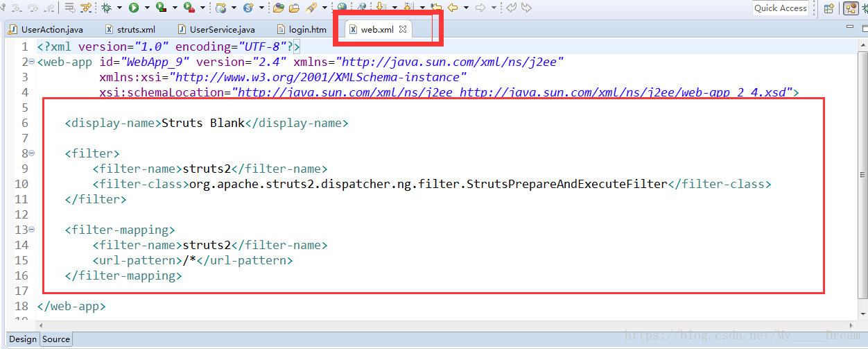Screen dimensions: 868x349
Task: Click 'struts2' in filter-name on line 14
Action: point(207,245)
